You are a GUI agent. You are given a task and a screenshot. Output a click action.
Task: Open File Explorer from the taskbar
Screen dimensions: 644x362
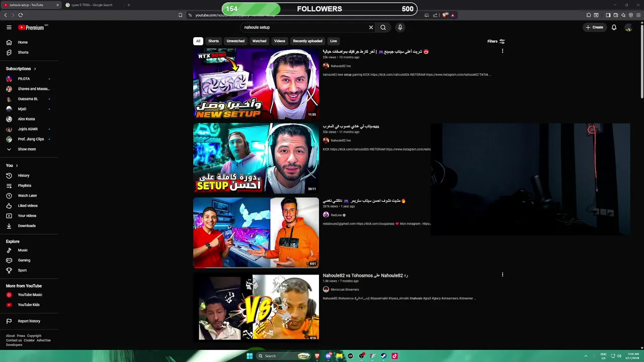click(x=340, y=356)
